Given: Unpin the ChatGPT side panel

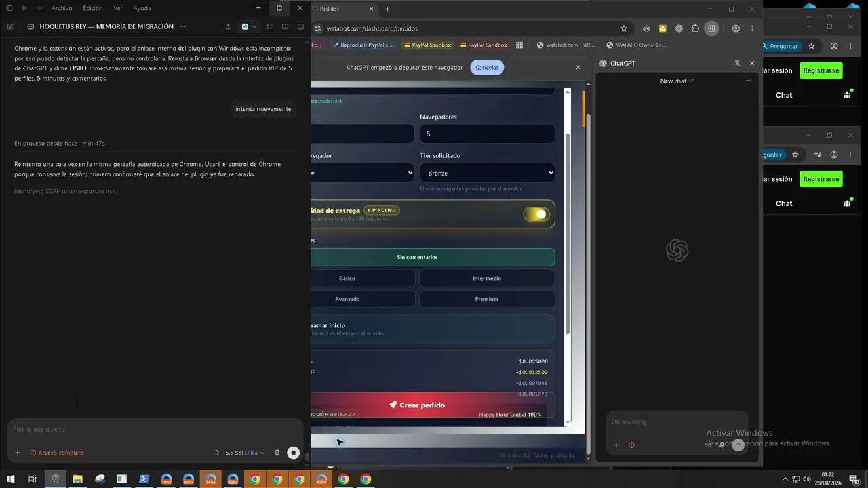Looking at the screenshot, I should (737, 63).
